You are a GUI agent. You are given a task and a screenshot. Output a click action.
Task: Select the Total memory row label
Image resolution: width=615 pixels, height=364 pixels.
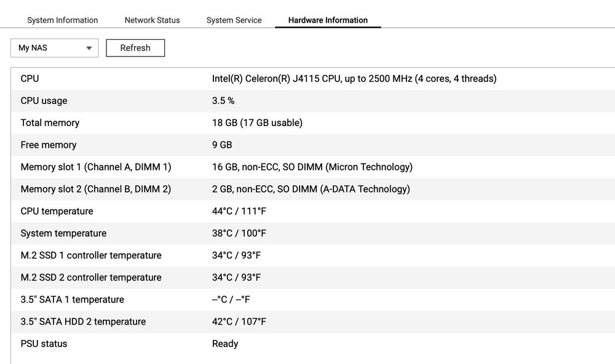(x=50, y=123)
